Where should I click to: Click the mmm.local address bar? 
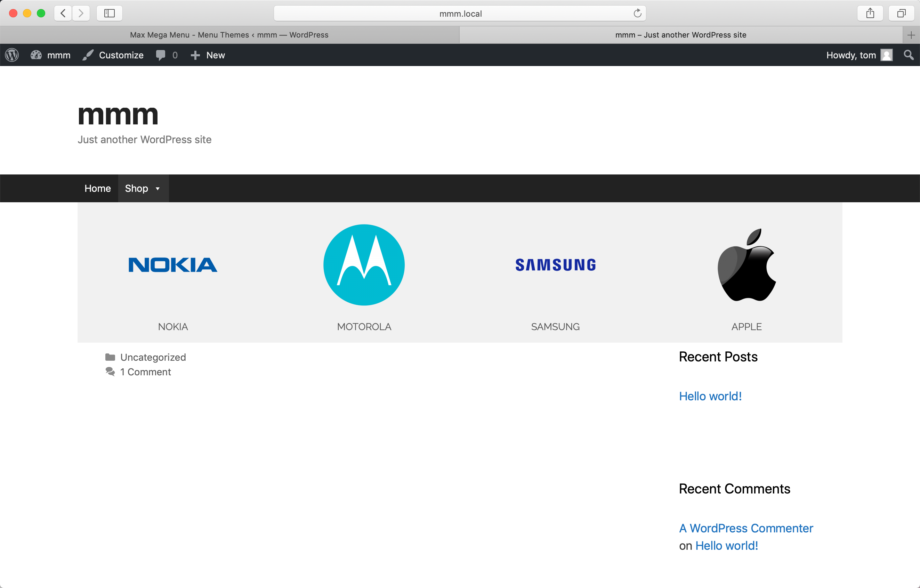pyautogui.click(x=460, y=13)
